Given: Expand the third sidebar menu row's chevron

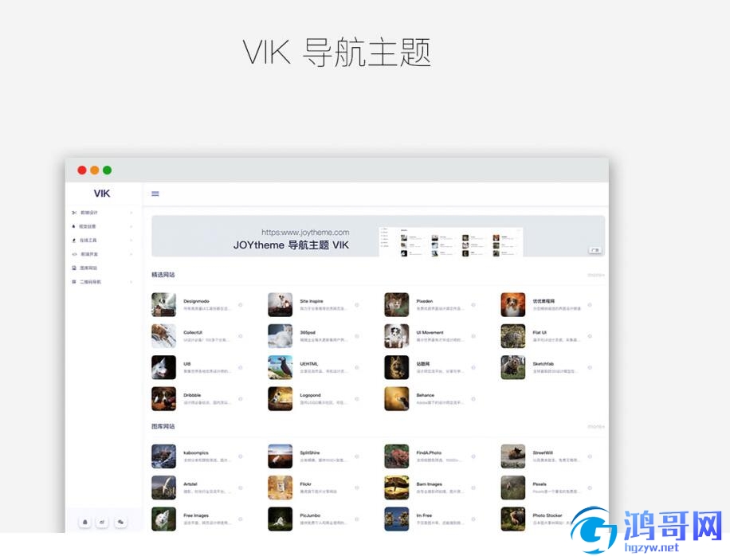Looking at the screenshot, I should [131, 241].
